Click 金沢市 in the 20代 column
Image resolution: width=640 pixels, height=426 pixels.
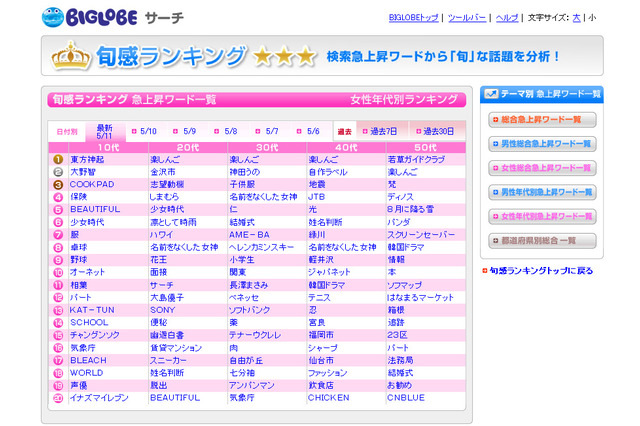(x=162, y=172)
